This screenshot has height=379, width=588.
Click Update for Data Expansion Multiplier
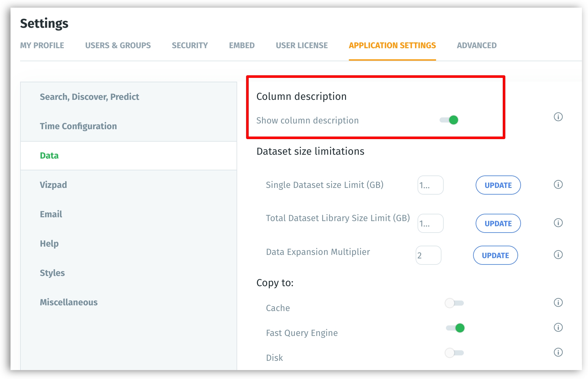[495, 255]
